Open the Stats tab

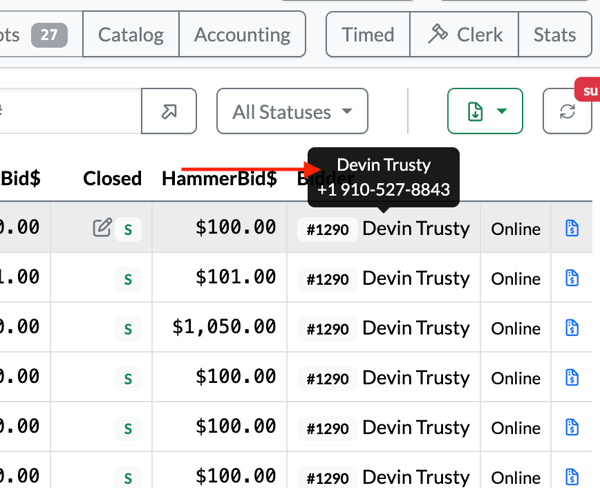[x=555, y=34]
